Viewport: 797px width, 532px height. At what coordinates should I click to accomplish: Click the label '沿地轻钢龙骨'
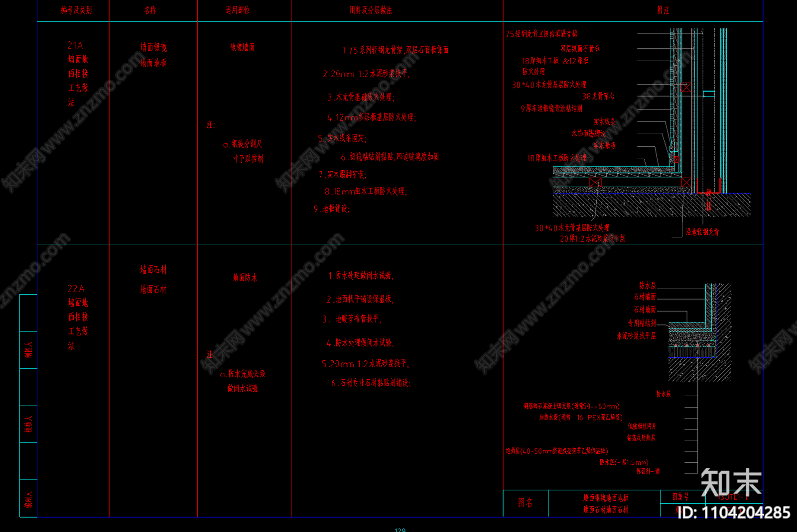[x=702, y=232]
